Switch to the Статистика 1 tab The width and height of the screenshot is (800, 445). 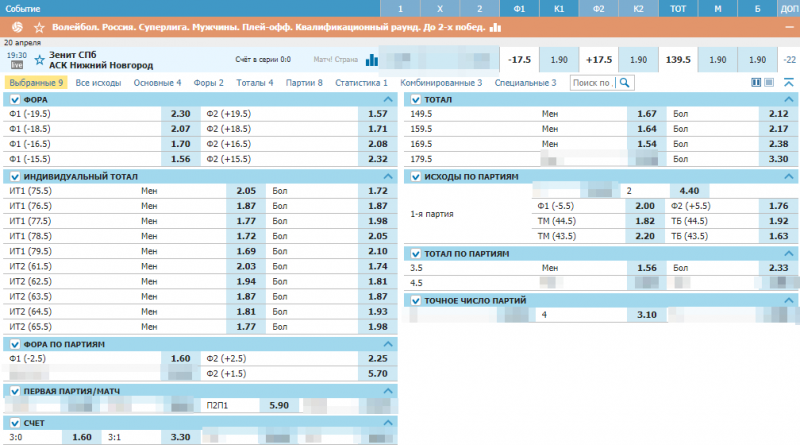[x=361, y=83]
